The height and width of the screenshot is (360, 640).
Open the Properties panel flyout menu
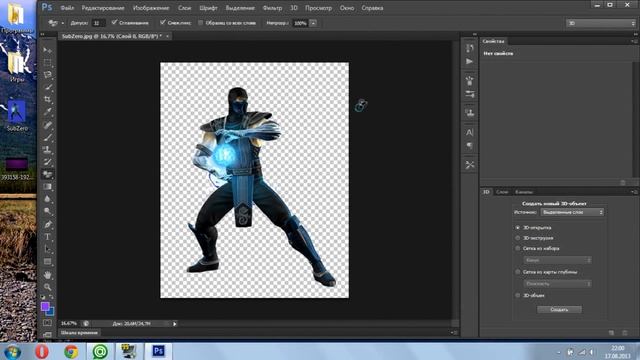tap(633, 41)
